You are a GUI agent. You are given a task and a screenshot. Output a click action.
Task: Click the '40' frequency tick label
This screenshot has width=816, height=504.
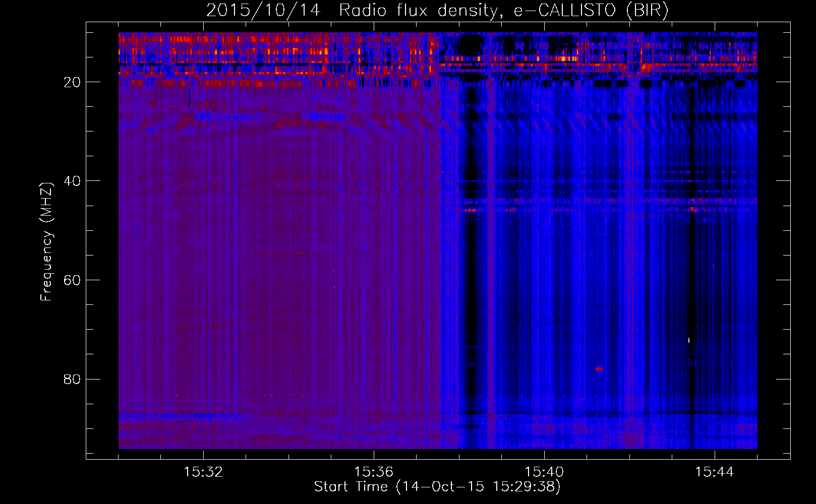72,181
